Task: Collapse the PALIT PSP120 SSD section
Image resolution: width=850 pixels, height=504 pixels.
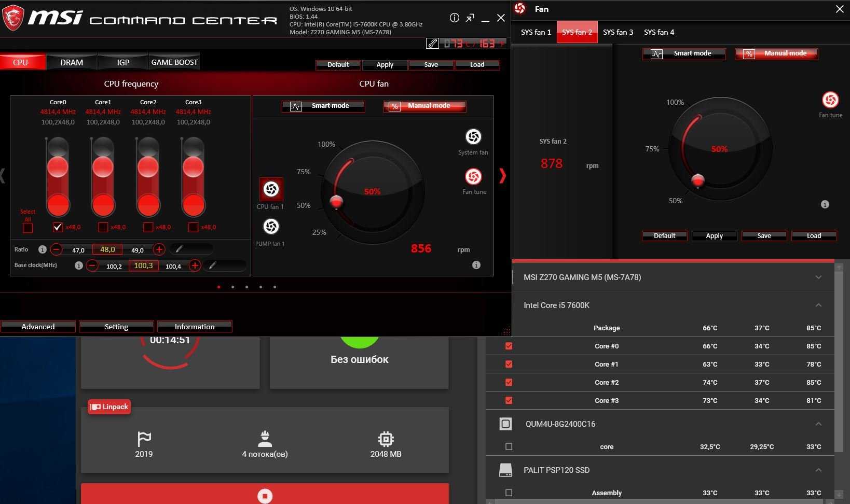Action: click(818, 470)
